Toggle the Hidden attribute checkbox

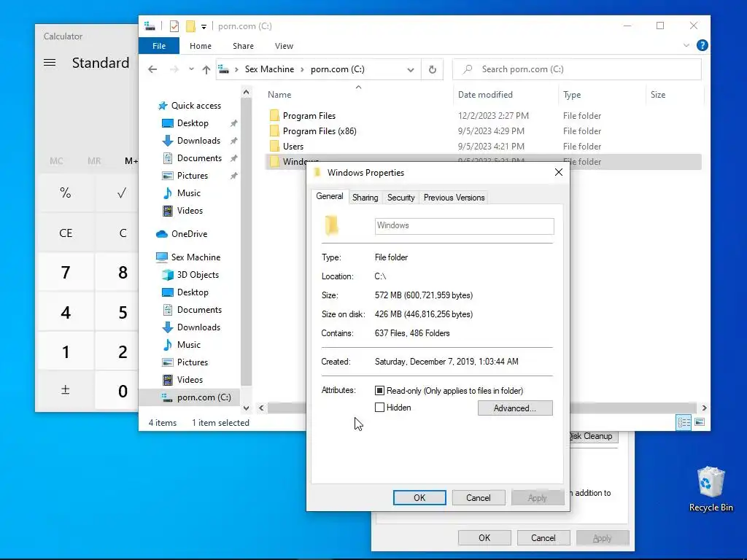pos(379,408)
